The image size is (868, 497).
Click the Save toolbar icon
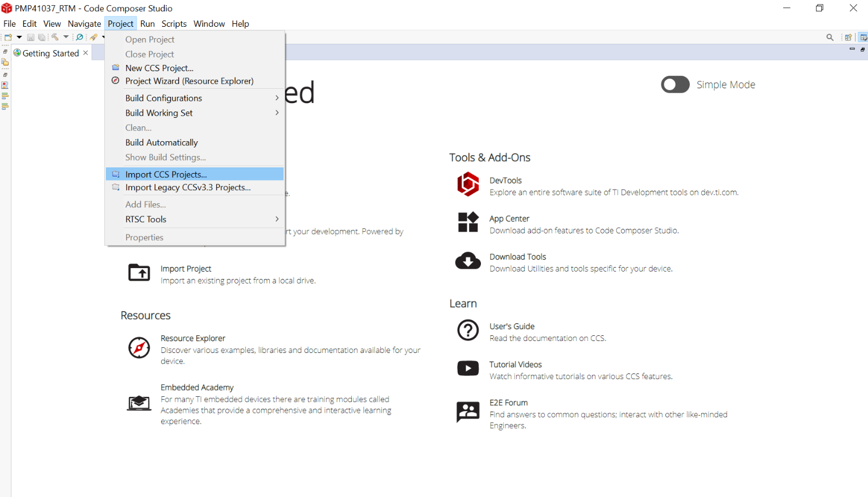click(x=31, y=38)
